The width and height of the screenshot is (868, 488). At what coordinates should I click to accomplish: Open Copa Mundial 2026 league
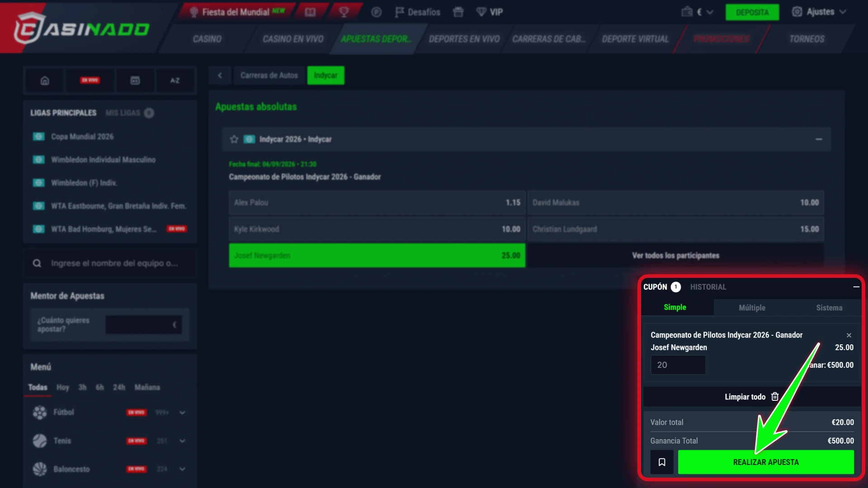point(82,136)
